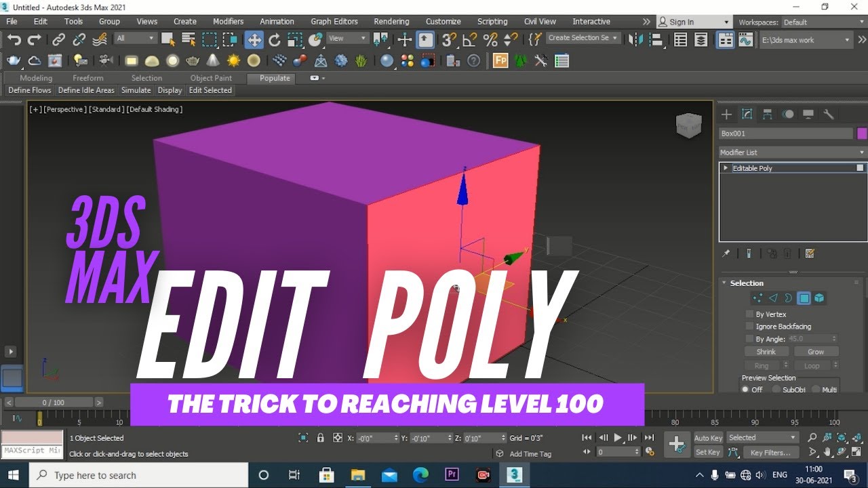This screenshot has height=488, width=868.
Task: Open the Utilities wrench panel icon
Action: click(x=828, y=114)
